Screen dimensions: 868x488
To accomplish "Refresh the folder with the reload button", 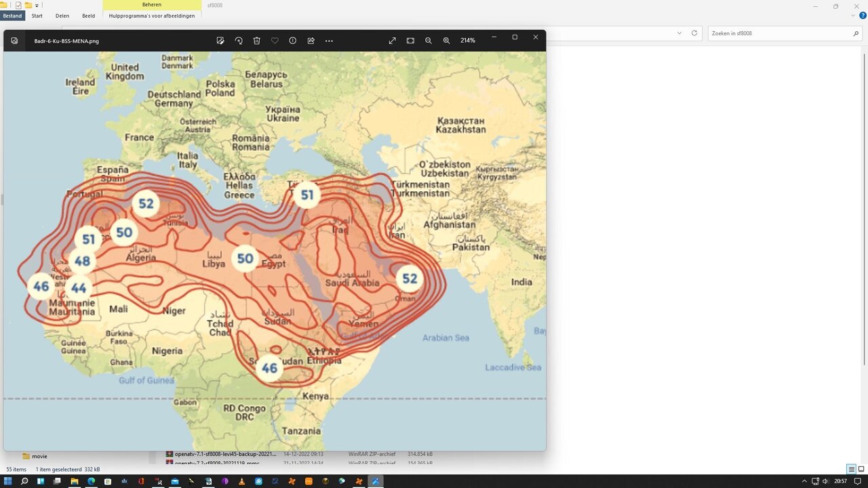I will (694, 33).
